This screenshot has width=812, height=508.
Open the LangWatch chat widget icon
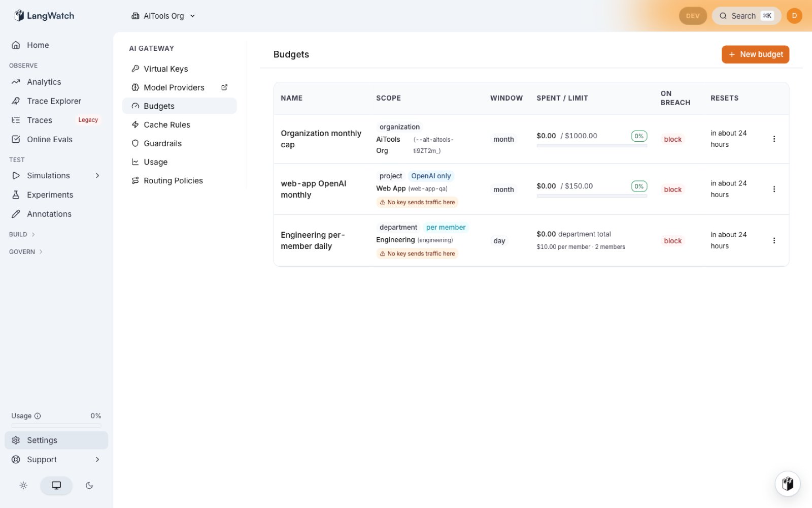[788, 483]
